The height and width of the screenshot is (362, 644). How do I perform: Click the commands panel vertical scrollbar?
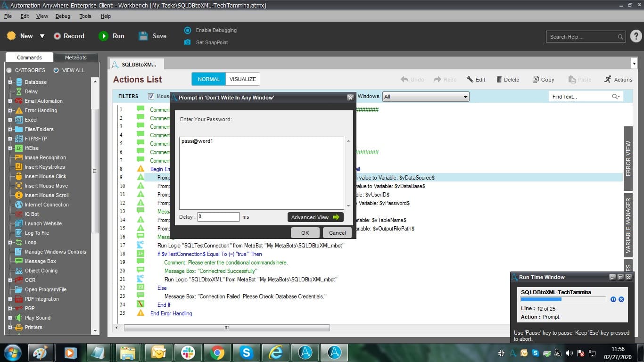coord(95,171)
